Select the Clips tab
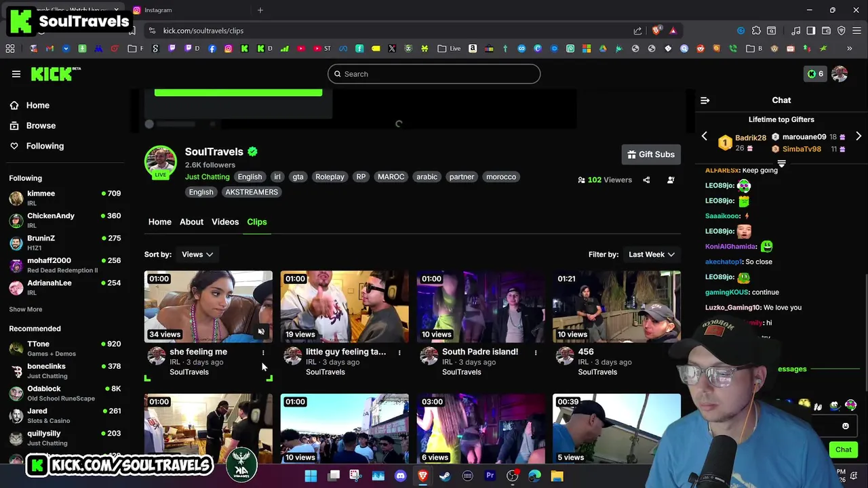Image resolution: width=868 pixels, height=488 pixels. 257,222
